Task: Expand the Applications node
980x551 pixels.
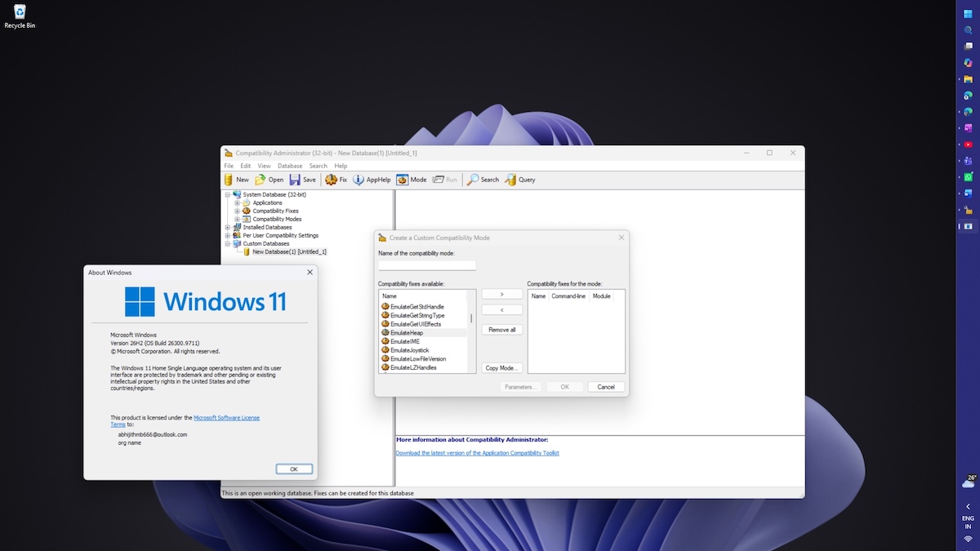Action: point(237,202)
